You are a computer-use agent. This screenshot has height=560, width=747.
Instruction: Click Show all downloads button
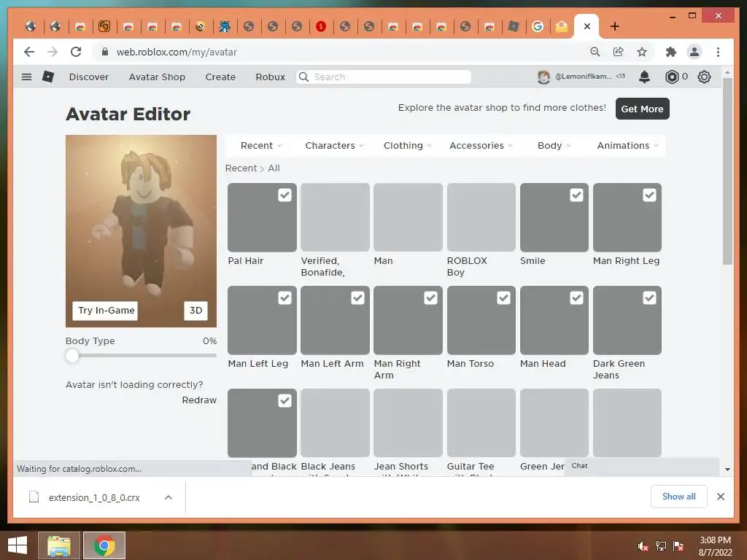pos(678,497)
